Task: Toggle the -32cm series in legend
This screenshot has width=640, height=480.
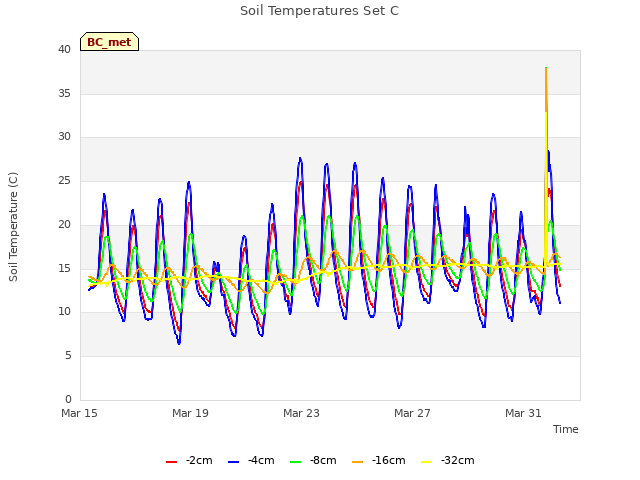Action: [x=448, y=461]
